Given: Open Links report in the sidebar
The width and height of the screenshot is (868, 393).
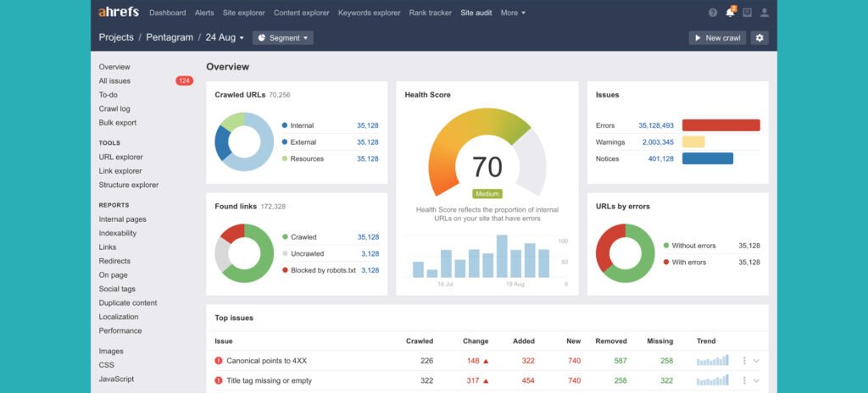Looking at the screenshot, I should (108, 247).
